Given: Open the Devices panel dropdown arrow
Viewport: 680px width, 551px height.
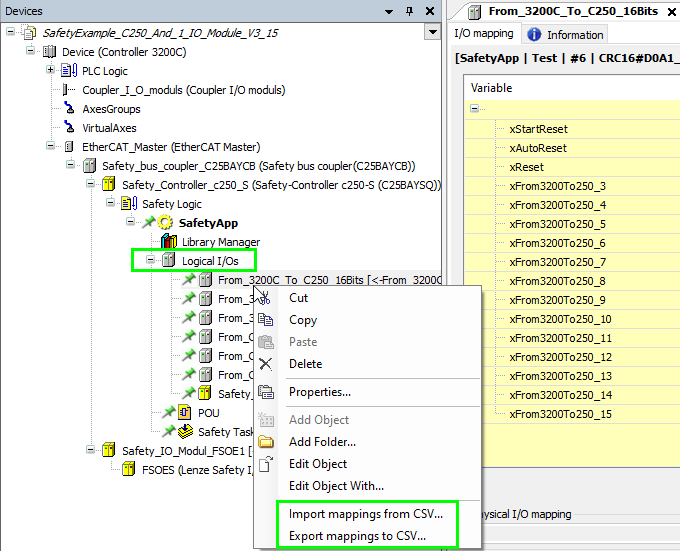Looking at the screenshot, I should click(x=389, y=12).
